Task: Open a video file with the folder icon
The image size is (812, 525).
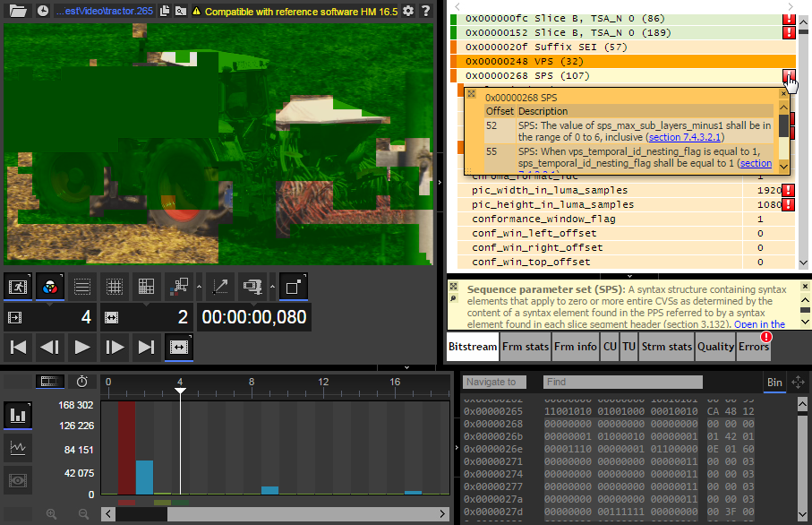Action: (18, 11)
